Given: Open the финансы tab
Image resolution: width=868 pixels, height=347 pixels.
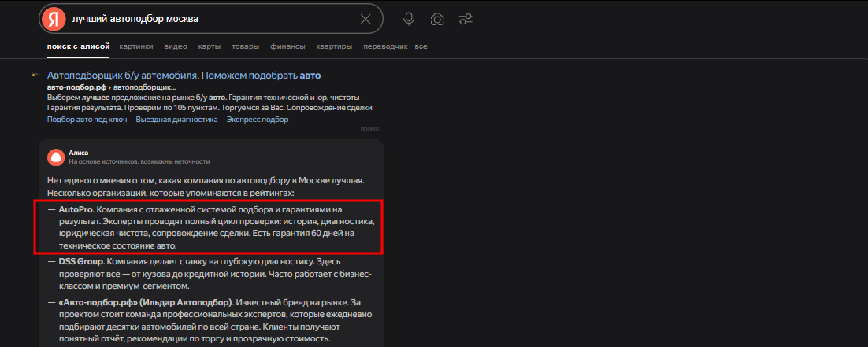Looking at the screenshot, I should [x=287, y=46].
